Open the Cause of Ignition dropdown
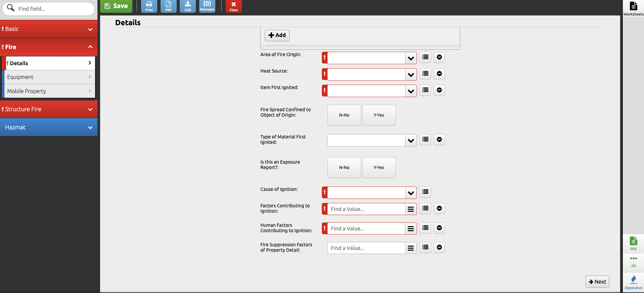 (x=411, y=193)
